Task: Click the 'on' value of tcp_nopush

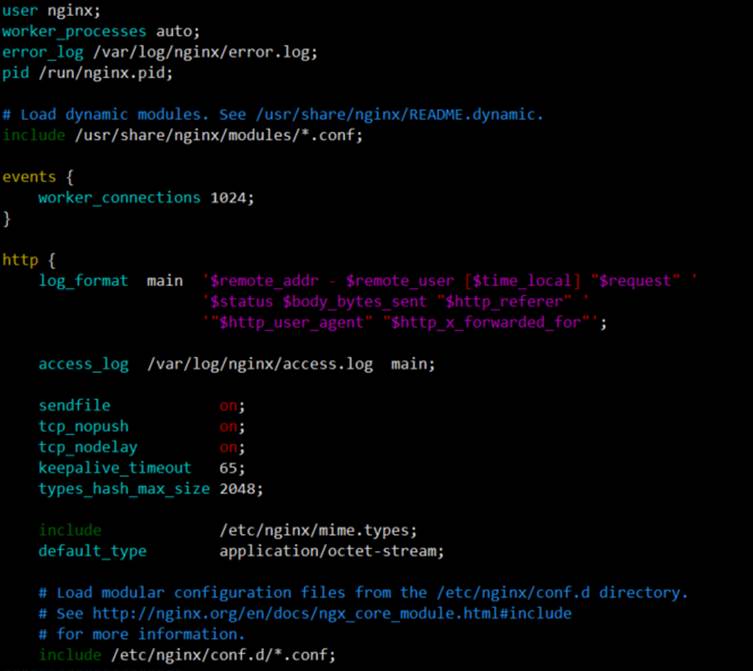Action: [x=228, y=427]
